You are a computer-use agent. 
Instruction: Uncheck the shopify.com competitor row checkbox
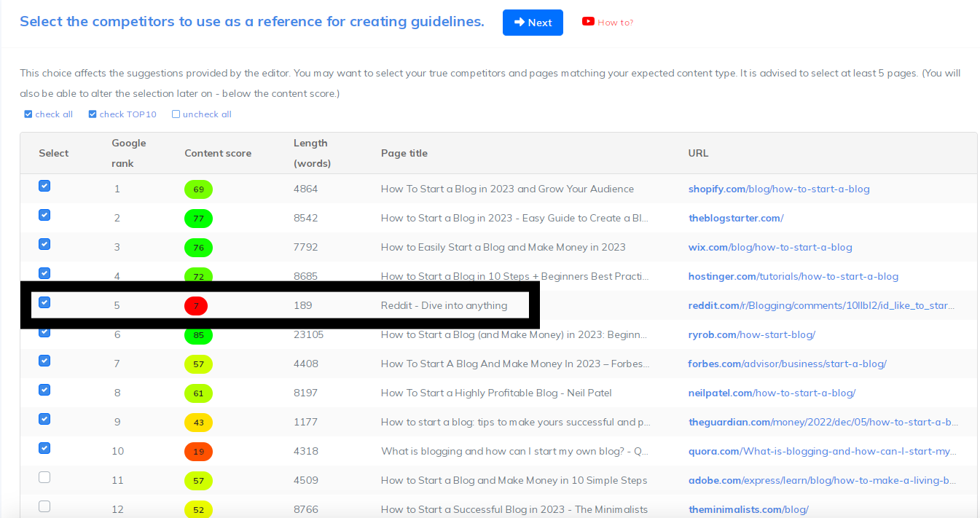44,187
